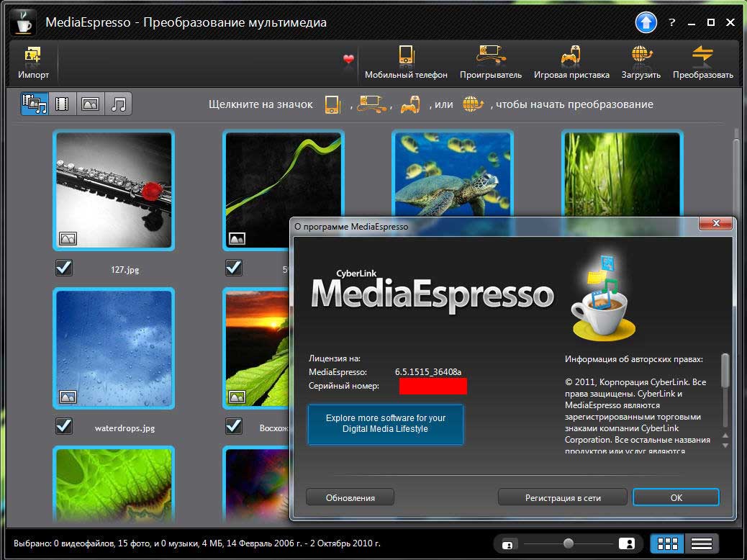Click the Импорт icon
Image resolution: width=747 pixels, height=560 pixels.
coord(33,63)
